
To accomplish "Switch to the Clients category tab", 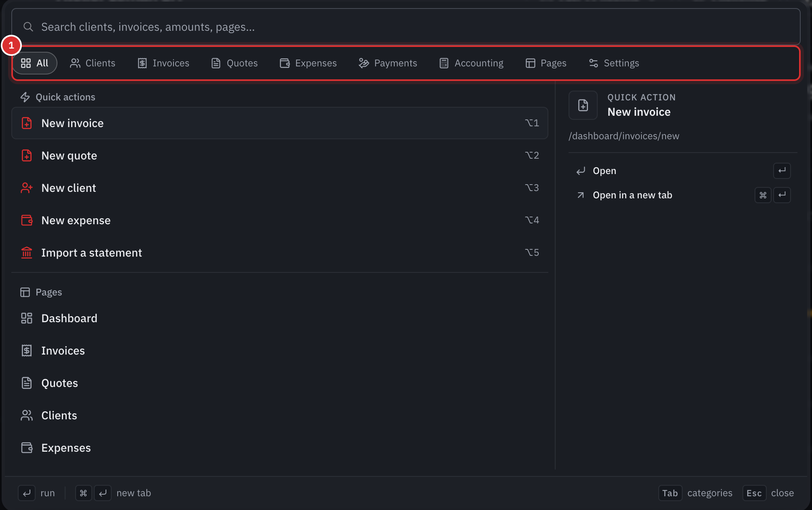I will click(93, 63).
